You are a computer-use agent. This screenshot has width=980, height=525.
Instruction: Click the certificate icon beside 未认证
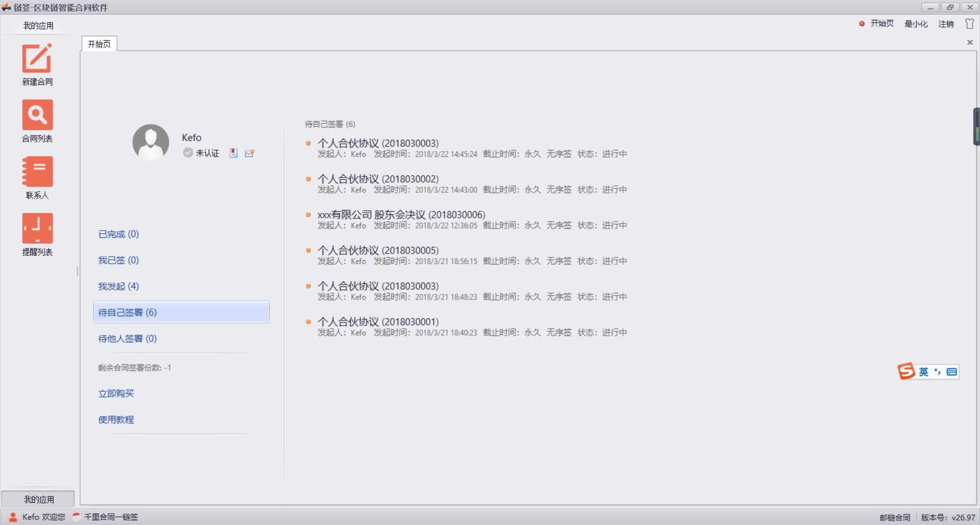[x=233, y=153]
